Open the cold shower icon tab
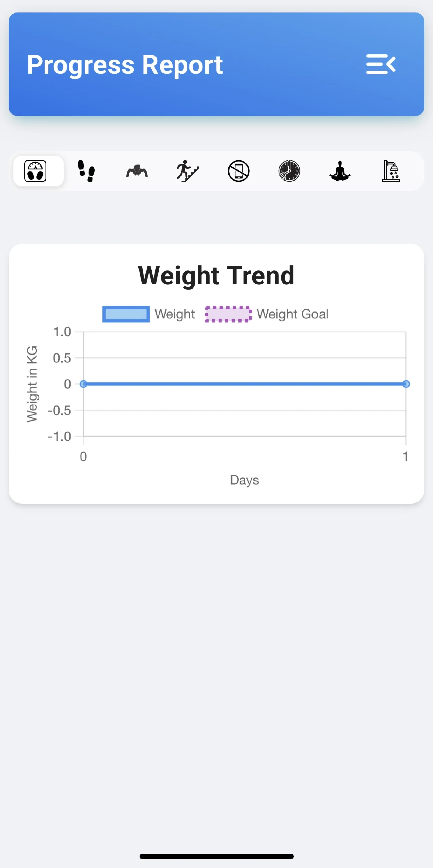Viewport: 433px width, 868px height. [x=391, y=171]
